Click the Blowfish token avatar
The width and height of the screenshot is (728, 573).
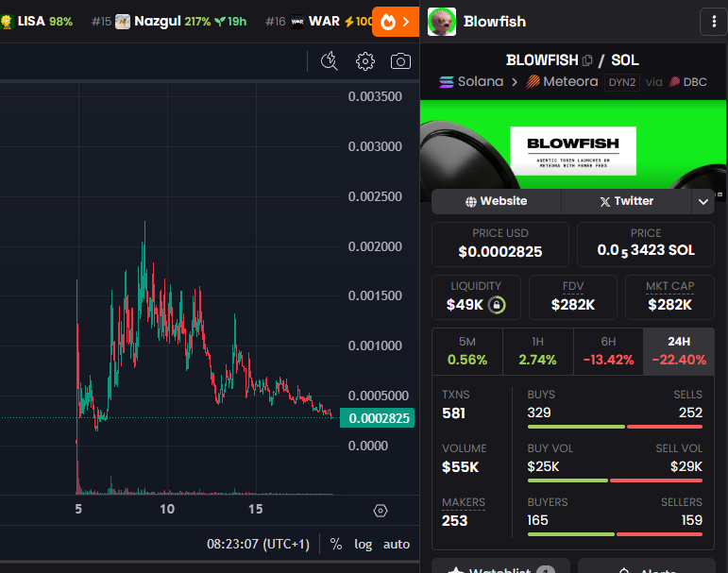click(x=442, y=22)
